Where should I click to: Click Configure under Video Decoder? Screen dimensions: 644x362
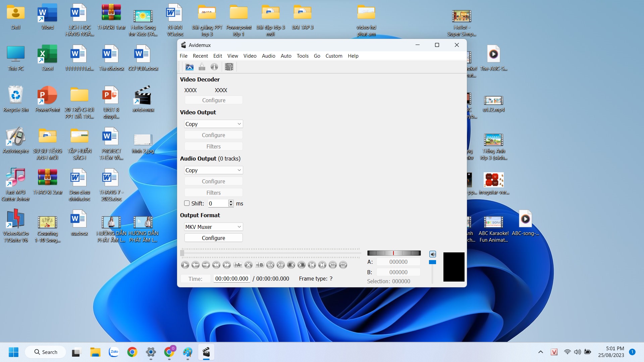pos(214,100)
